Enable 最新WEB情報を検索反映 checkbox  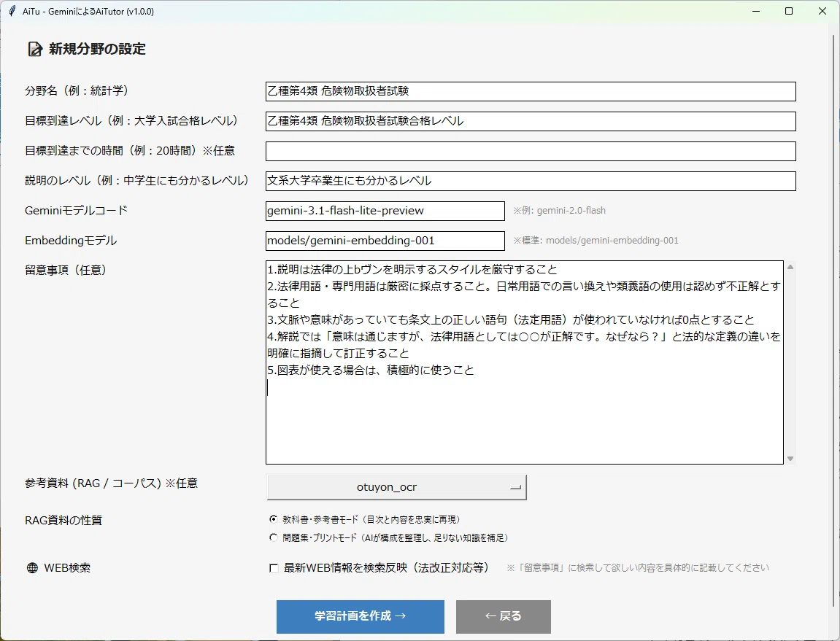click(274, 568)
